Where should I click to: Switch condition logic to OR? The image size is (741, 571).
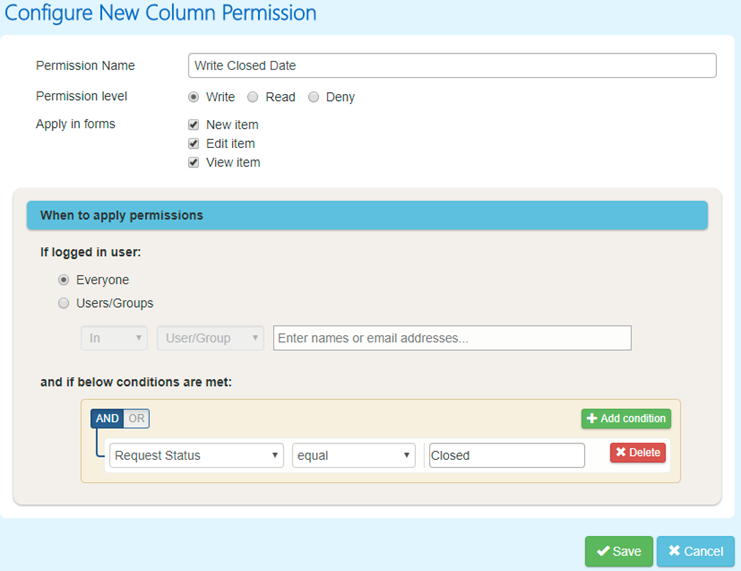pos(137,418)
